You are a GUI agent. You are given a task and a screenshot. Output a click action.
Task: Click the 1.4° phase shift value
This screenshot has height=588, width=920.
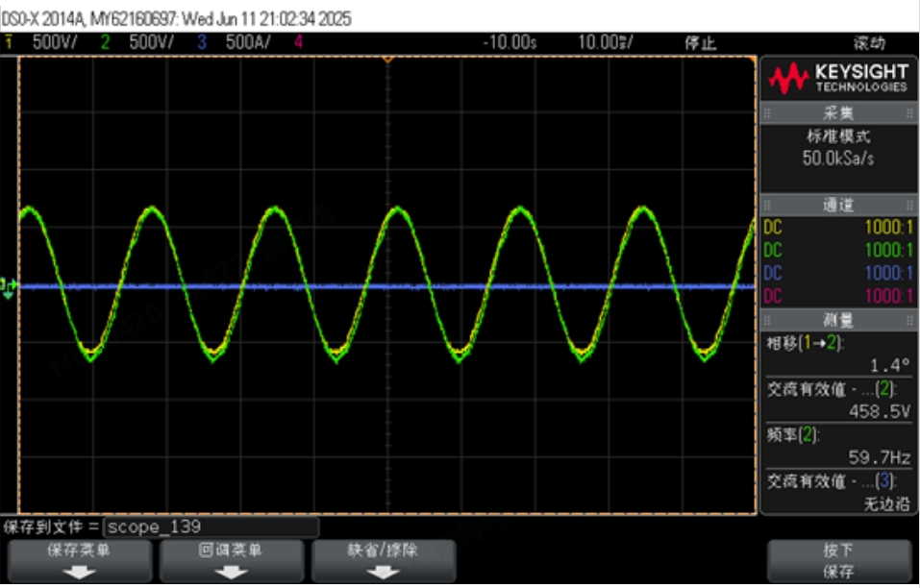[890, 366]
